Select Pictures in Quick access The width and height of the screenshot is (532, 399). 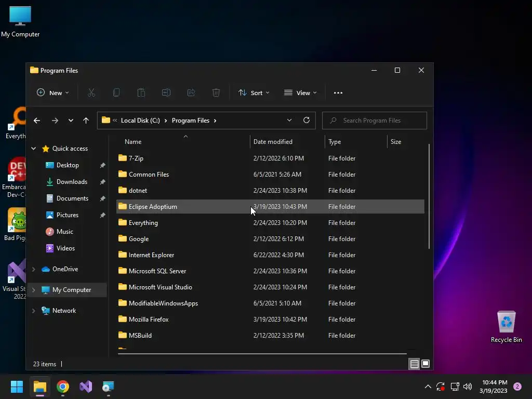click(x=67, y=215)
